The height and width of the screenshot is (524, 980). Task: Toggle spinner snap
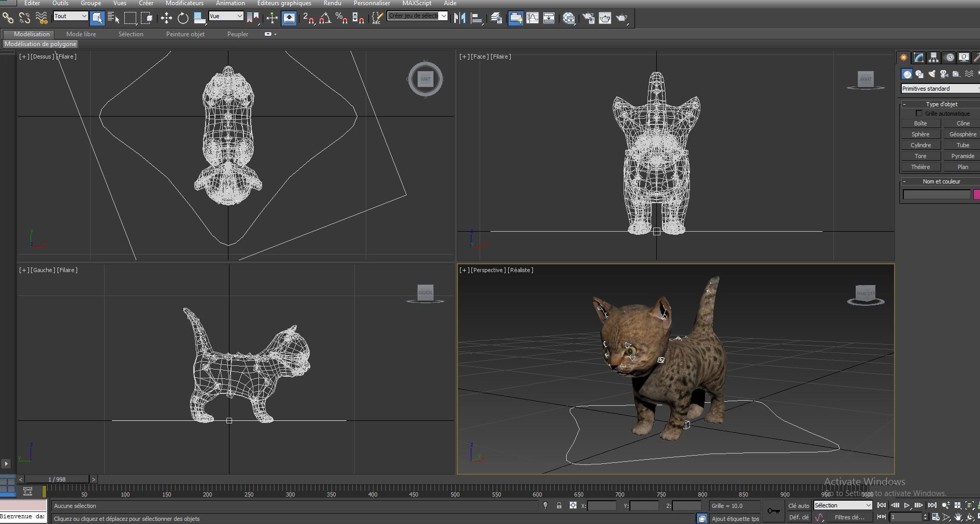(358, 18)
